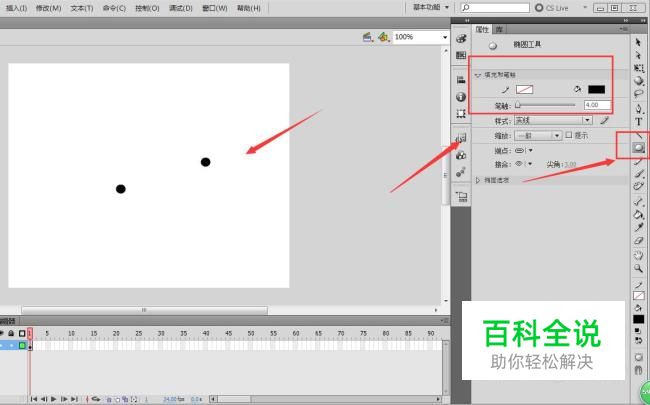Select the Eyedropper tool
Viewport: 650px width, 405px height.
[x=638, y=227]
